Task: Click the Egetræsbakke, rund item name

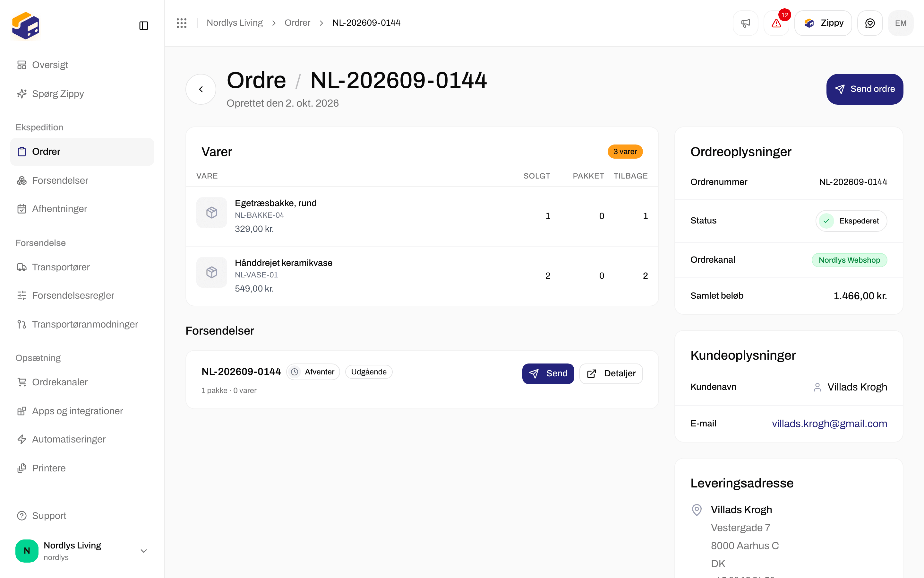Action: (x=275, y=203)
